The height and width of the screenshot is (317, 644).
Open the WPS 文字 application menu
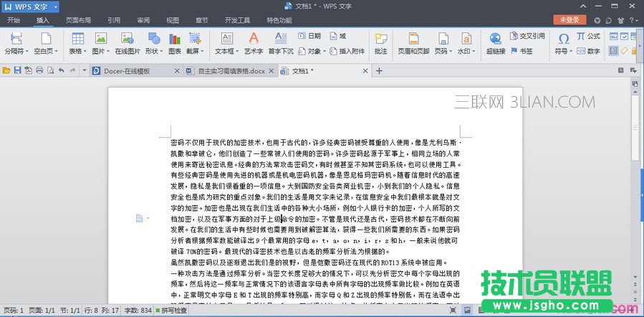click(x=30, y=6)
